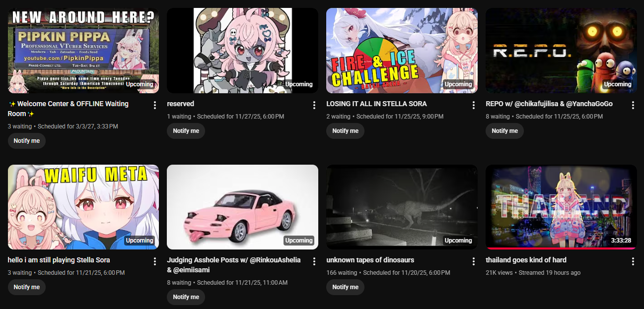The width and height of the screenshot is (644, 309).
Task: Open more options for Welcome Center video
Action: pyautogui.click(x=155, y=105)
